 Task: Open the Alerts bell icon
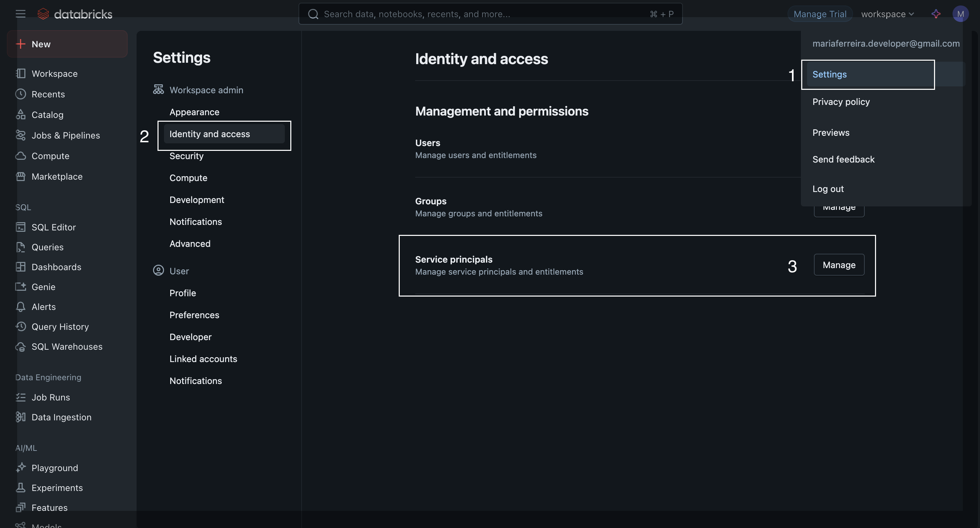click(21, 307)
